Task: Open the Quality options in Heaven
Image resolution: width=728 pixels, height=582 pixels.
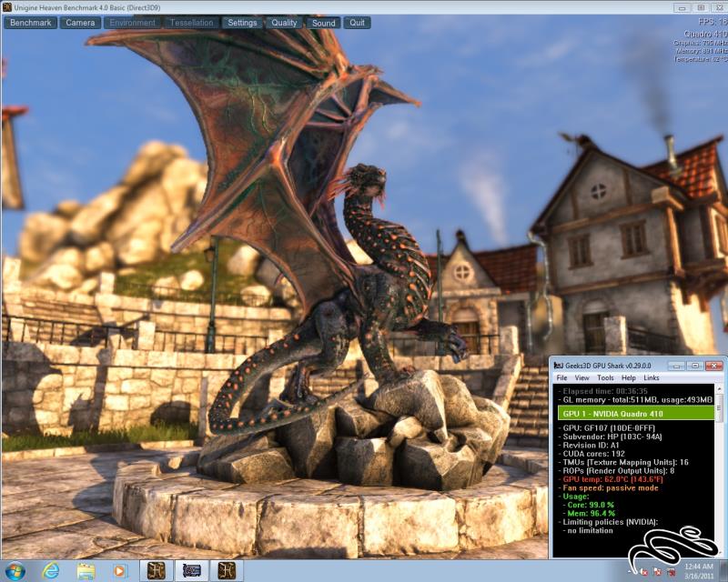Action: pos(284,23)
